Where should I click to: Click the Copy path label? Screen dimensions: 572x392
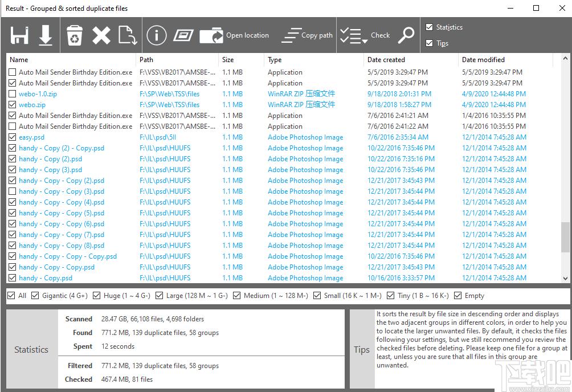pyautogui.click(x=317, y=35)
